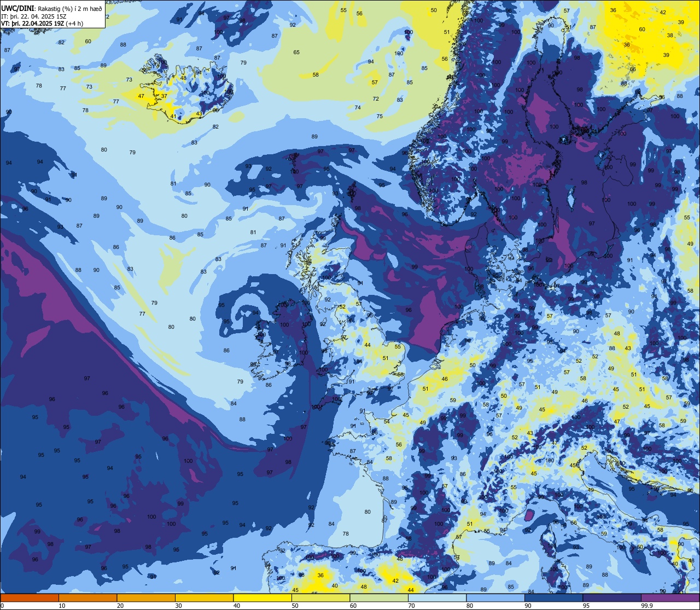Click the legend scale label 90
Screen dimensions: 700x610
coord(528,606)
